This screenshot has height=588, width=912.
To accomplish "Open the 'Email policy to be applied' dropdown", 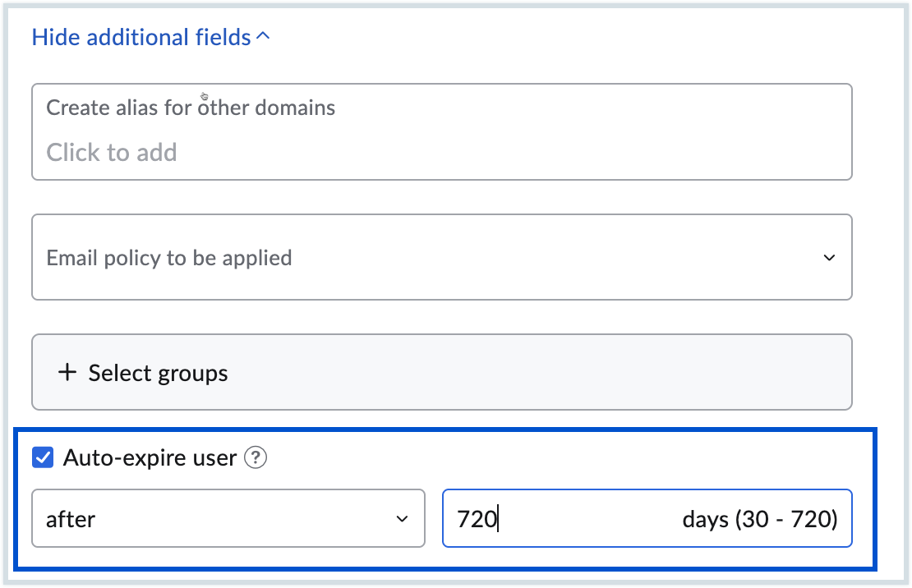I will [x=441, y=258].
